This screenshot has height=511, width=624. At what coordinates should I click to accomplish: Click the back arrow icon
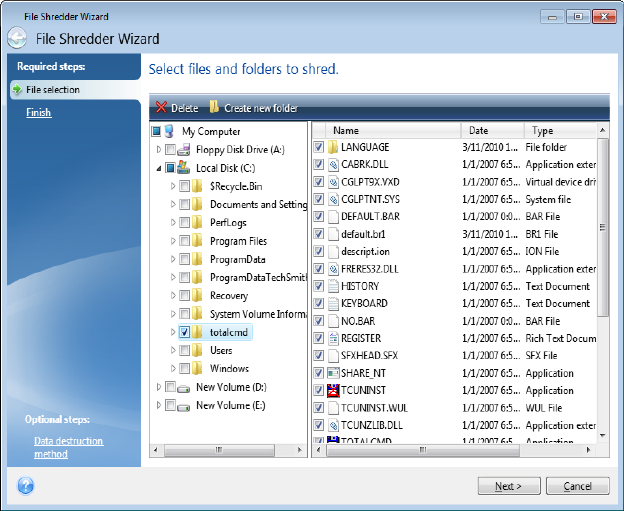point(17,39)
